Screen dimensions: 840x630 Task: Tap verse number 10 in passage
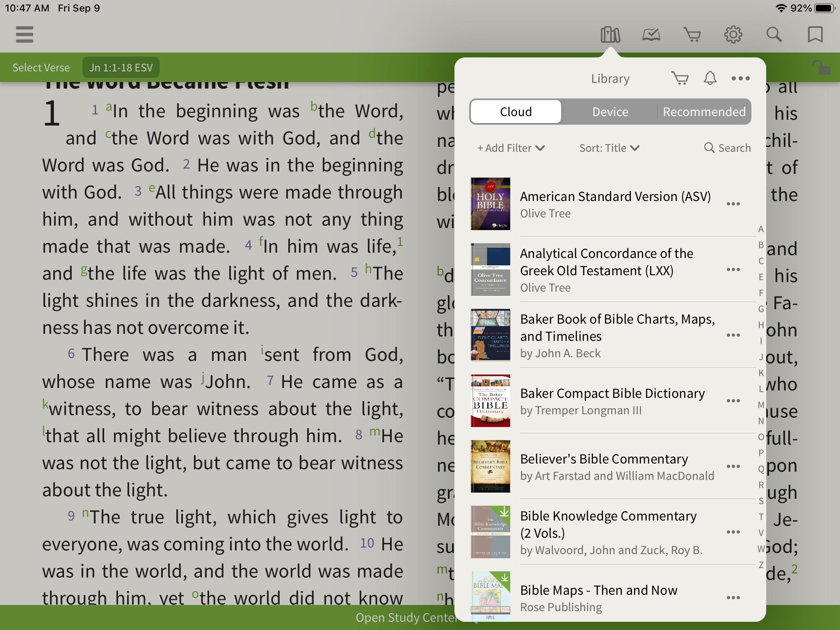click(x=367, y=543)
